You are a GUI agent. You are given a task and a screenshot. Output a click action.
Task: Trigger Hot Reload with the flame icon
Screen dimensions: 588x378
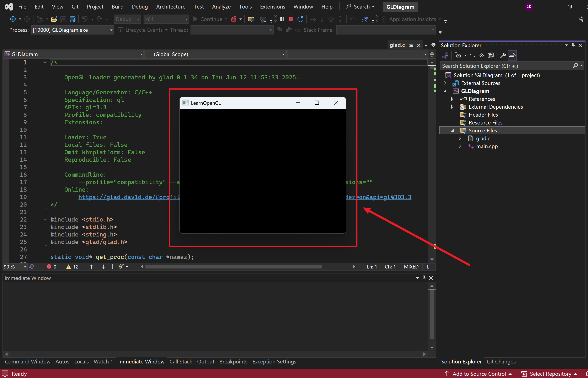tap(234, 19)
